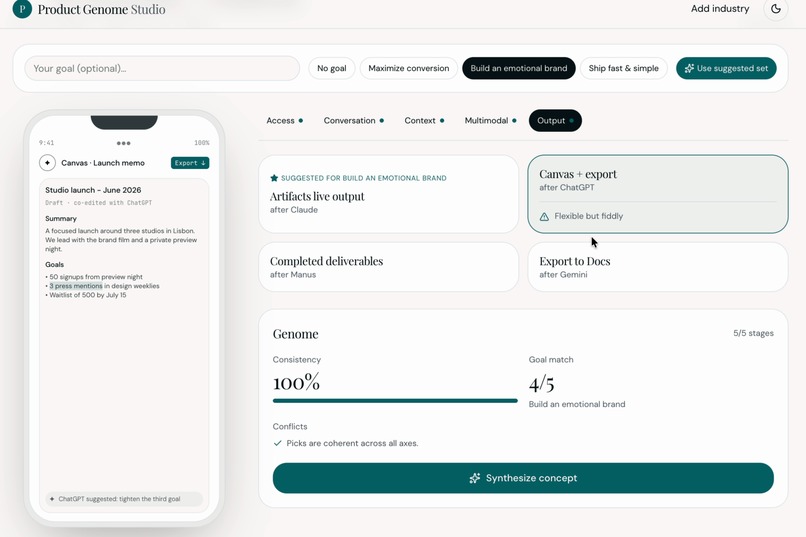Screen dimensions: 806x537
Task: Click the '4/5' goal match value
Action: (541, 384)
